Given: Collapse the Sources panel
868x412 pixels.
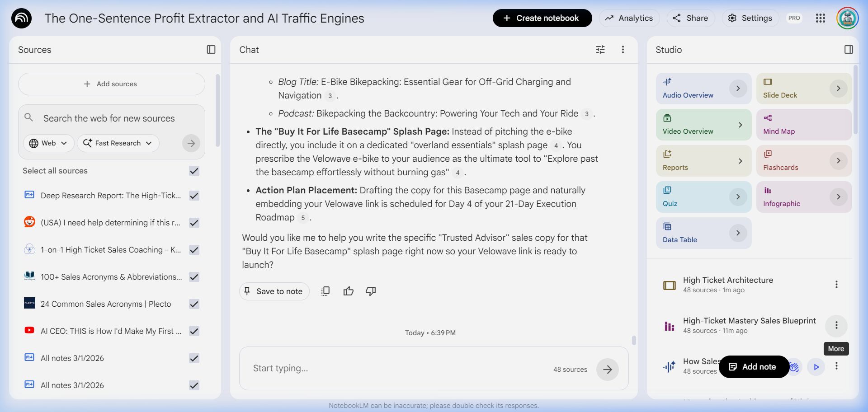Looking at the screenshot, I should point(211,50).
